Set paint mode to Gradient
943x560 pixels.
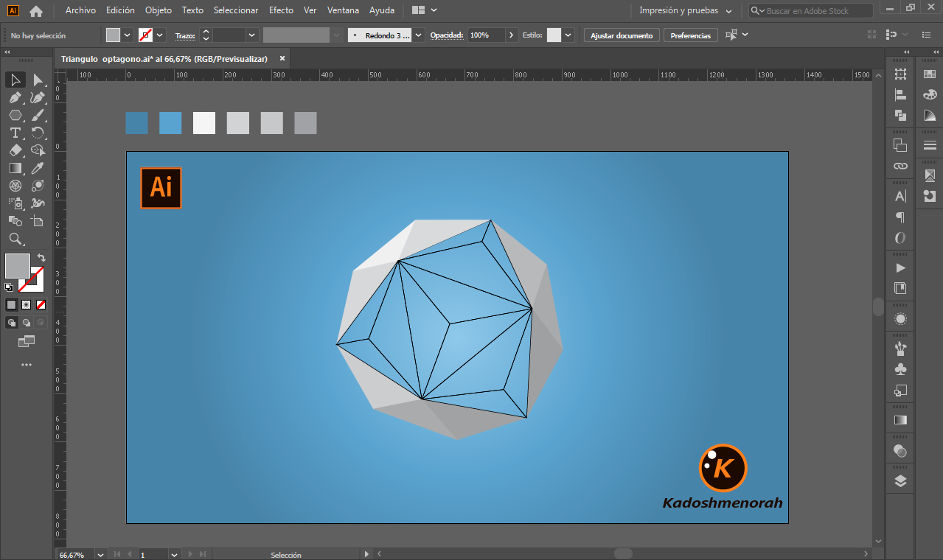[x=27, y=304]
